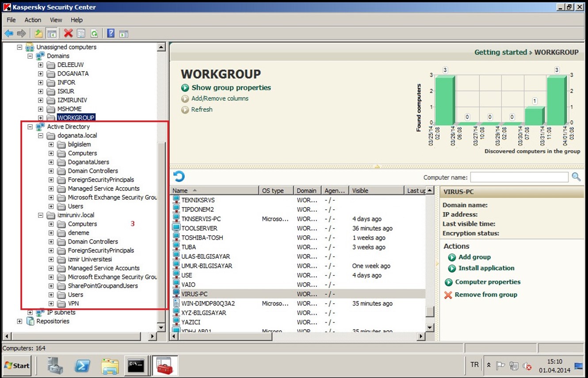Expand the bilgiislem folder
This screenshot has height=378, width=588.
click(x=51, y=144)
